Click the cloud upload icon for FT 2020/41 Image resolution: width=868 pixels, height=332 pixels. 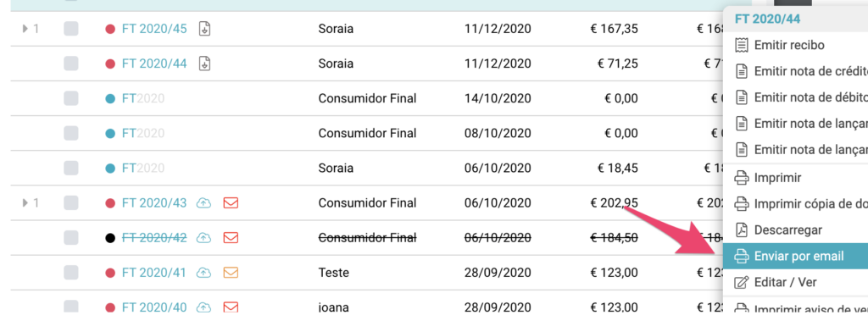point(204,272)
